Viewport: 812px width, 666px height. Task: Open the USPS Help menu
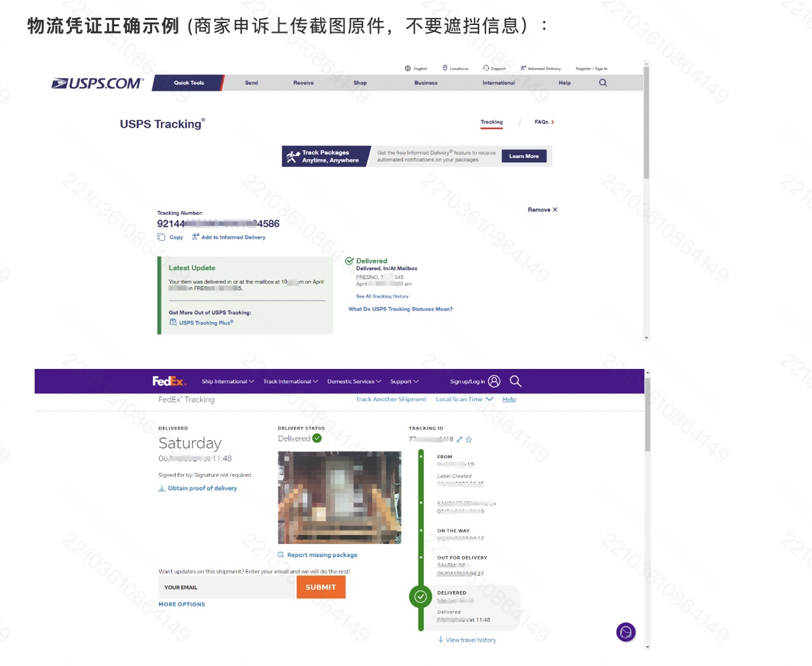(564, 83)
